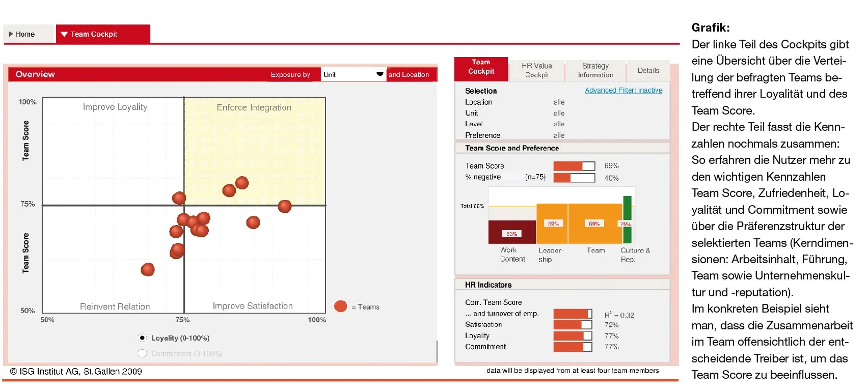Click the orange Leadership bar
The image size is (868, 392).
pyautogui.click(x=552, y=223)
